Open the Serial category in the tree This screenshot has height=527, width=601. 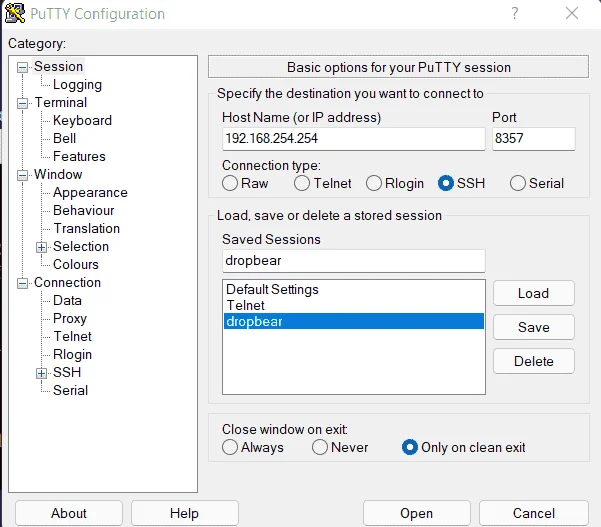point(71,390)
